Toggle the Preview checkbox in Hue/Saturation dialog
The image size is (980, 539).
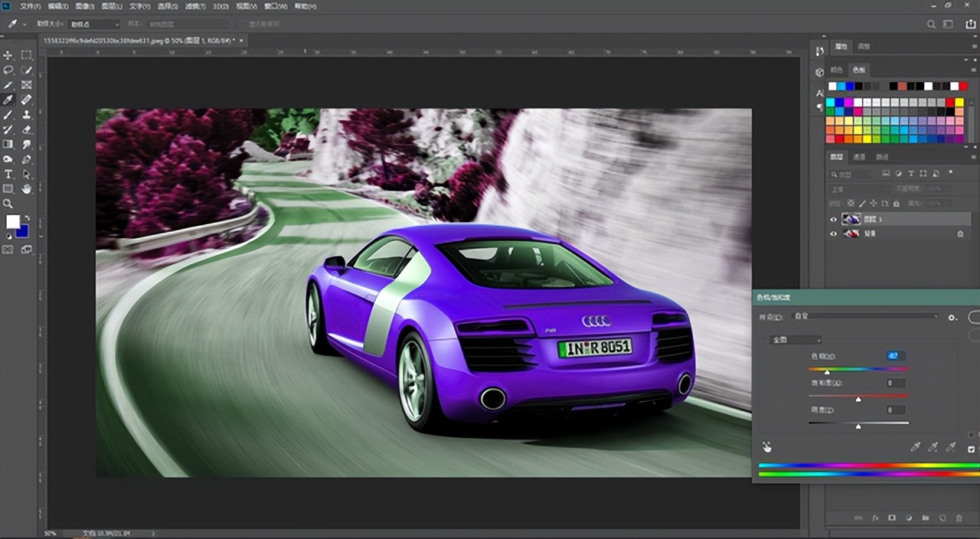[x=971, y=449]
